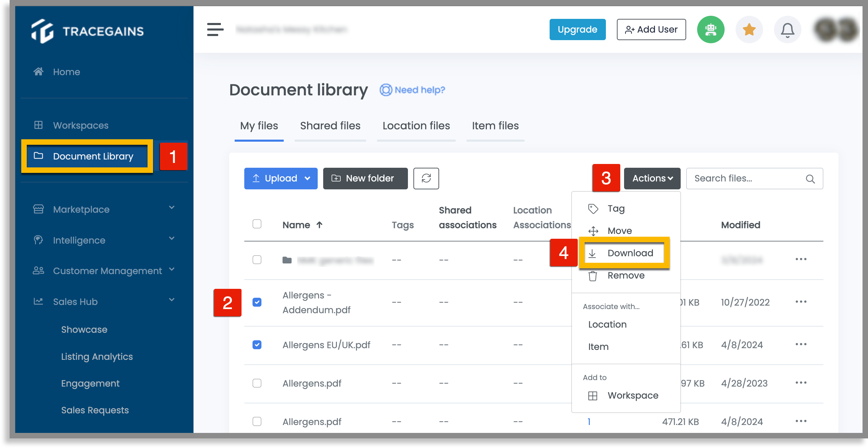Expand the Marketplace chevron
Image resolution: width=868 pixels, height=448 pixels.
(172, 208)
